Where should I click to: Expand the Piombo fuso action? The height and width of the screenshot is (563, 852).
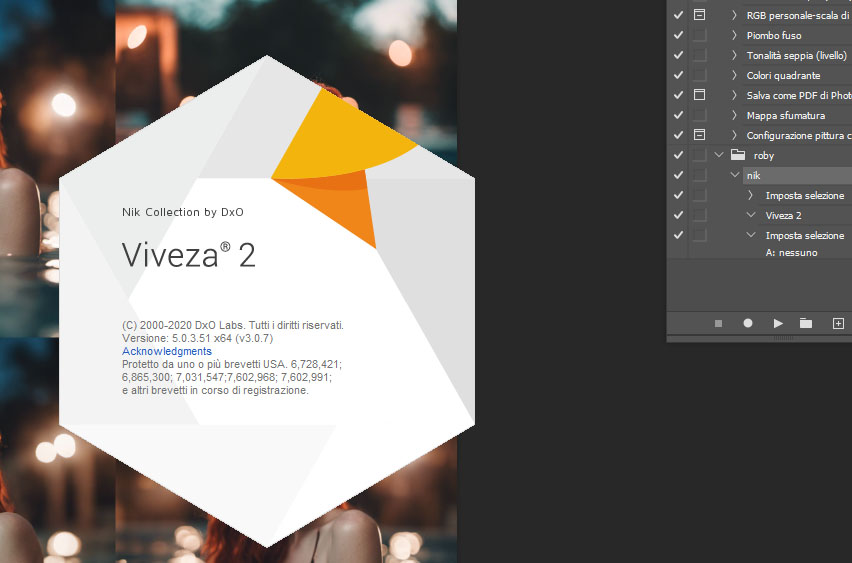coord(735,35)
